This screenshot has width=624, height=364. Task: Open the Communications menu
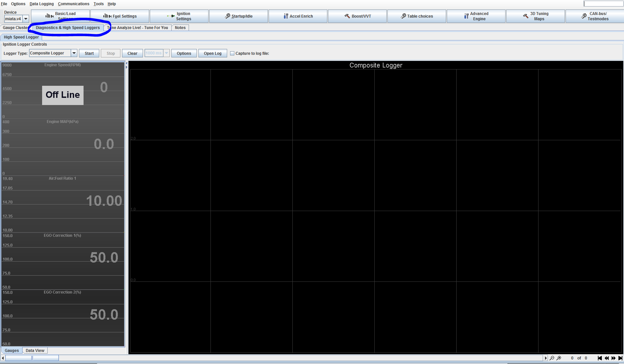click(x=73, y=4)
